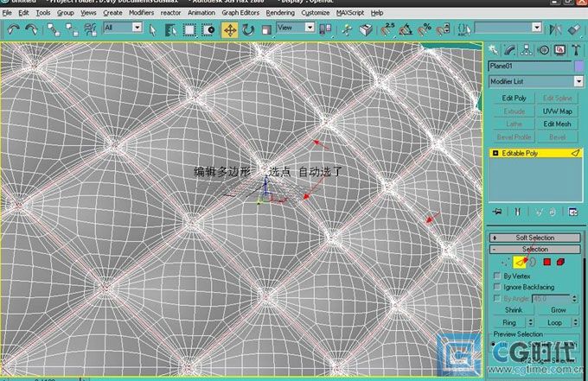Select Polygon sub-object level icon

pos(547,262)
